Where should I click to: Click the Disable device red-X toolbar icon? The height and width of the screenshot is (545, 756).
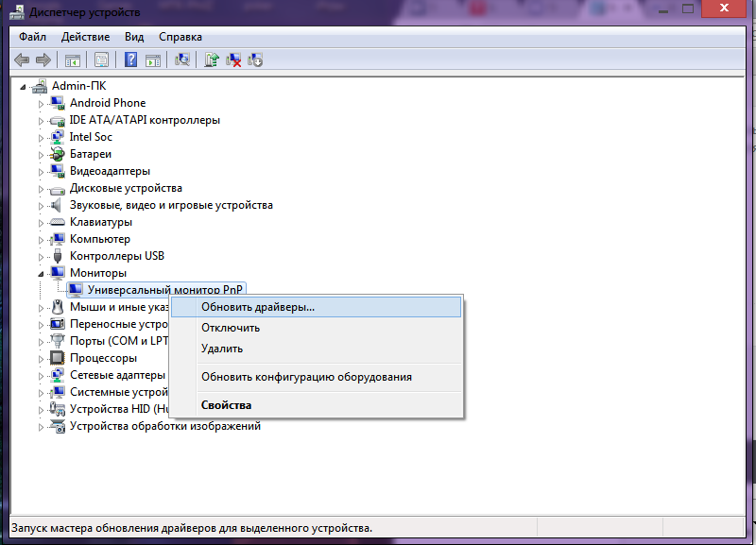pos(233,60)
